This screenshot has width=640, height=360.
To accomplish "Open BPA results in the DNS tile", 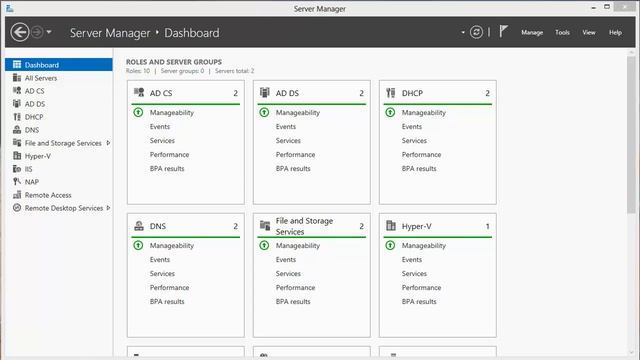I will (167, 301).
